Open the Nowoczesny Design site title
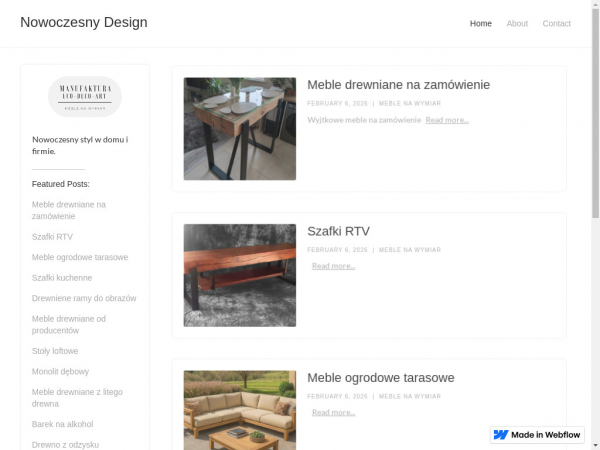600x450 pixels. point(84,22)
